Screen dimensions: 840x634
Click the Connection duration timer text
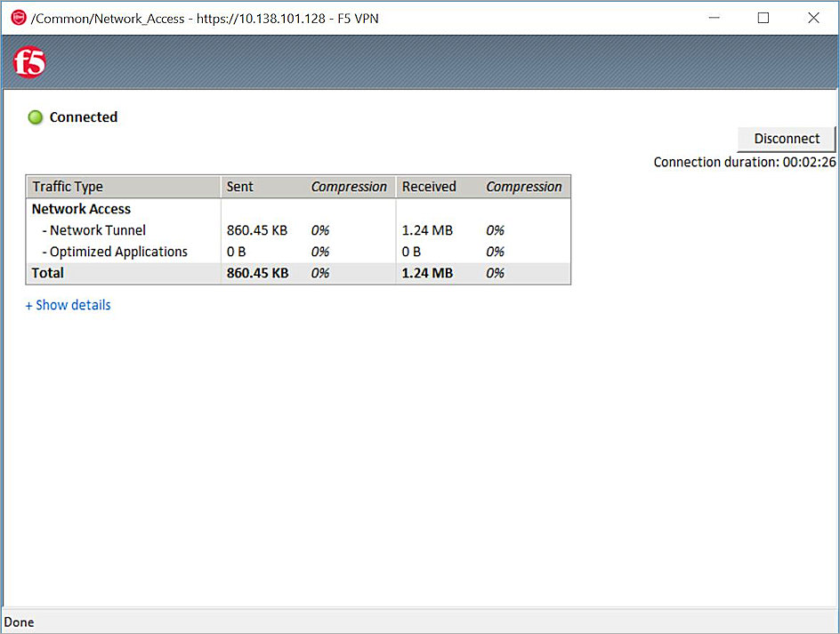point(744,162)
